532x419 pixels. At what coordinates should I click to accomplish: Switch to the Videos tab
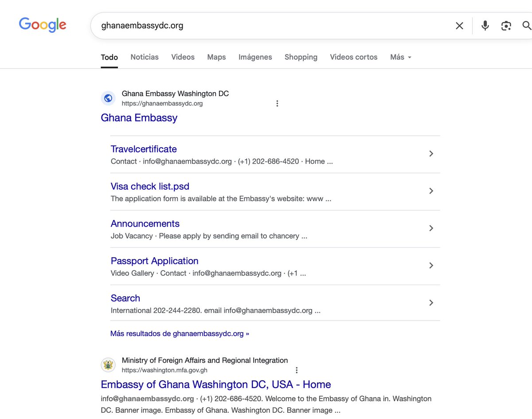point(183,57)
